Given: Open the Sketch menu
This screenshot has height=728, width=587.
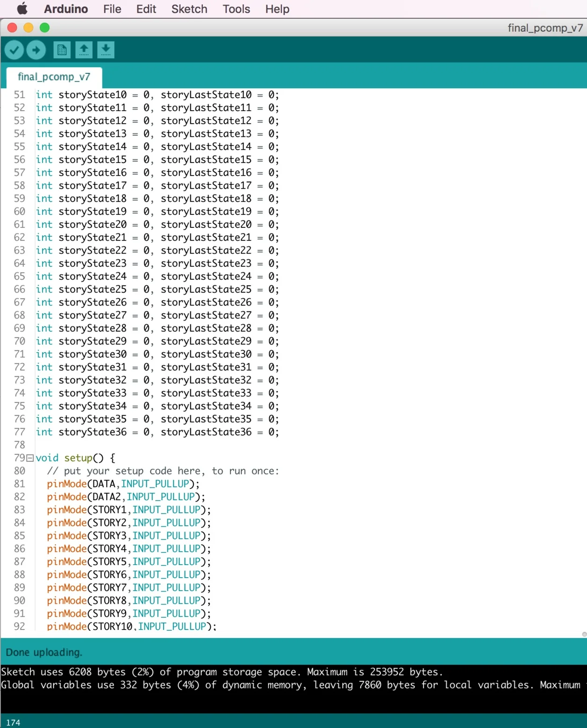Looking at the screenshot, I should pos(189,9).
